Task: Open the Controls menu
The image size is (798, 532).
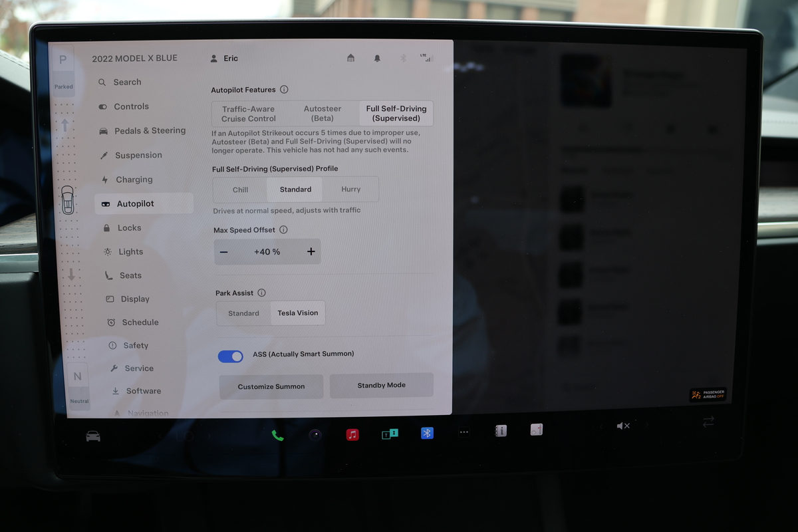Action: click(124, 106)
